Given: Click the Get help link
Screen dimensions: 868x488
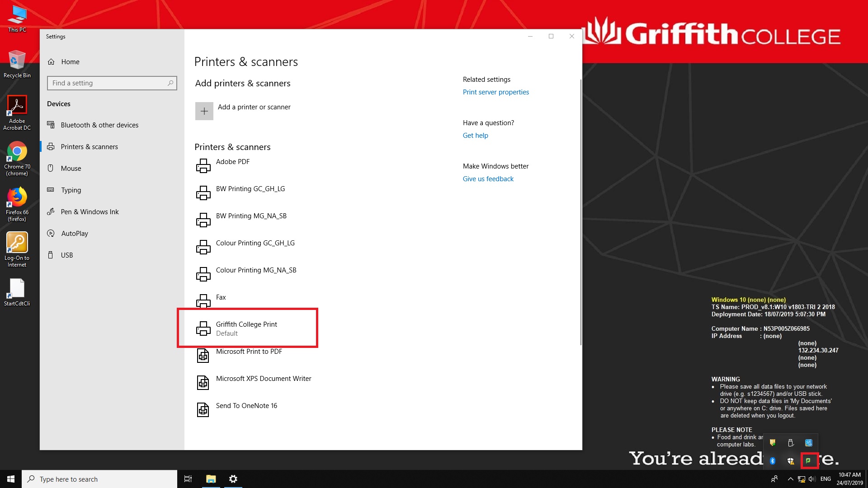Looking at the screenshot, I should click(x=475, y=136).
